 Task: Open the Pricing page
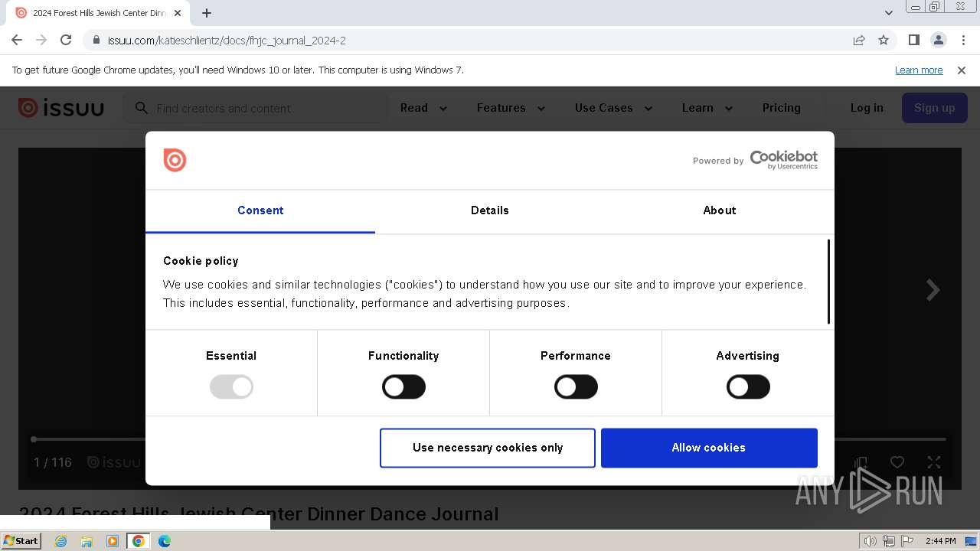(781, 108)
